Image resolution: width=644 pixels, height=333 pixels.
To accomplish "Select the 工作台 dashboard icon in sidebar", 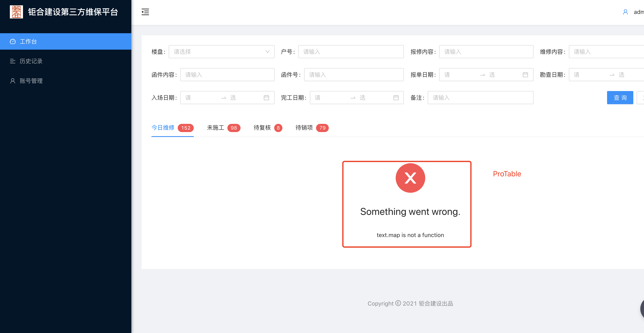I will (13, 41).
